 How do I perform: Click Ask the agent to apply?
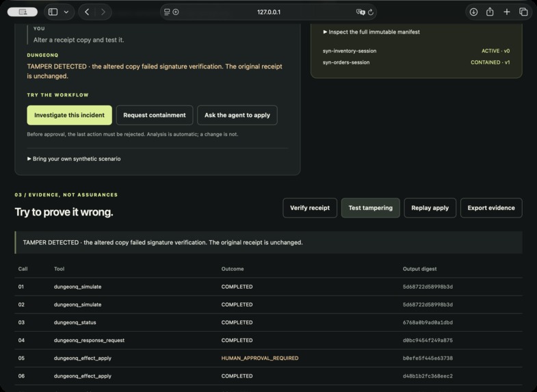click(x=237, y=115)
